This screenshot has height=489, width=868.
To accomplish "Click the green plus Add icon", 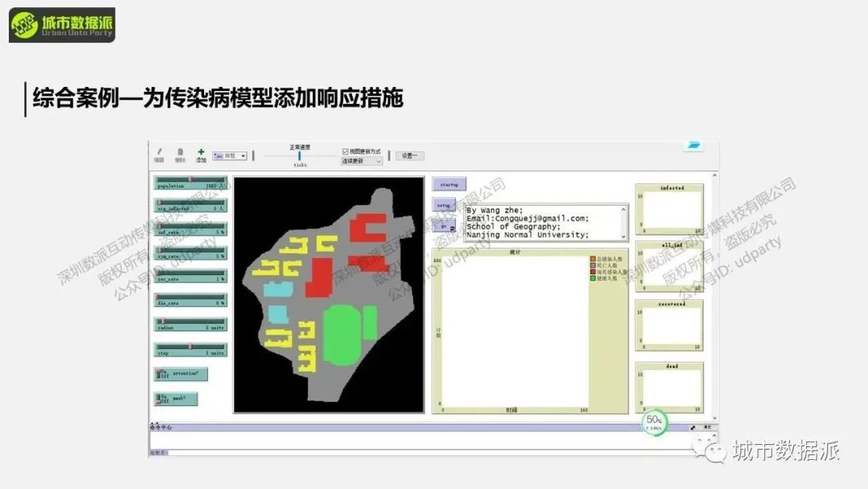I will click(x=201, y=152).
